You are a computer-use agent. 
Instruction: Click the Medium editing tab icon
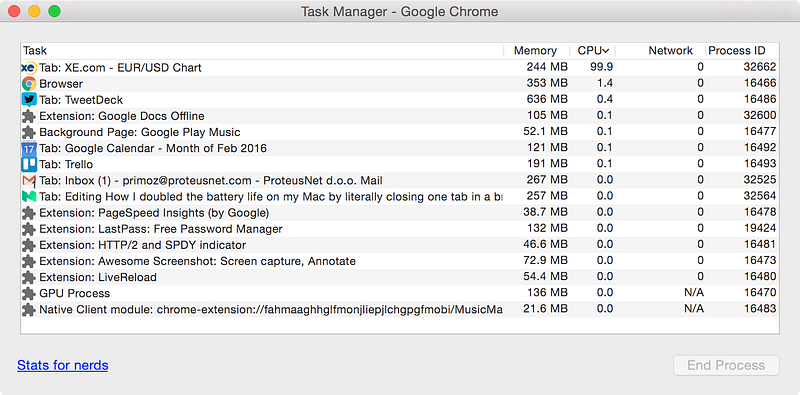29,196
